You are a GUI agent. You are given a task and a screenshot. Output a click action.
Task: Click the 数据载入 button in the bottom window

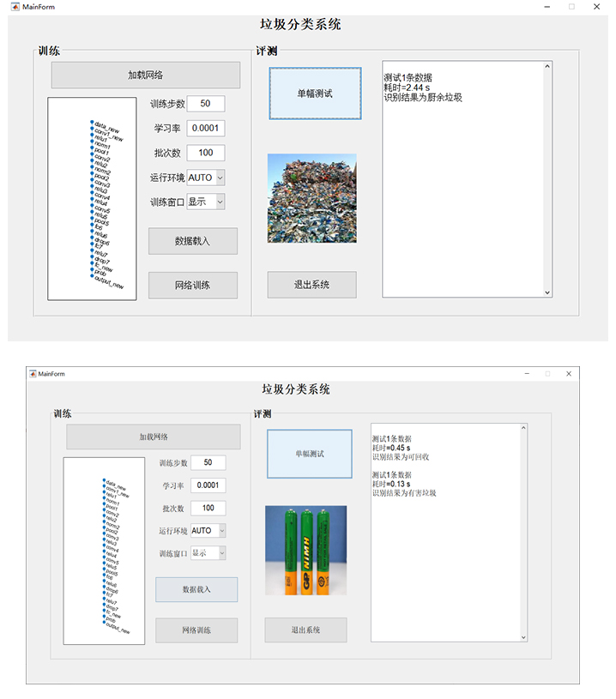[196, 589]
